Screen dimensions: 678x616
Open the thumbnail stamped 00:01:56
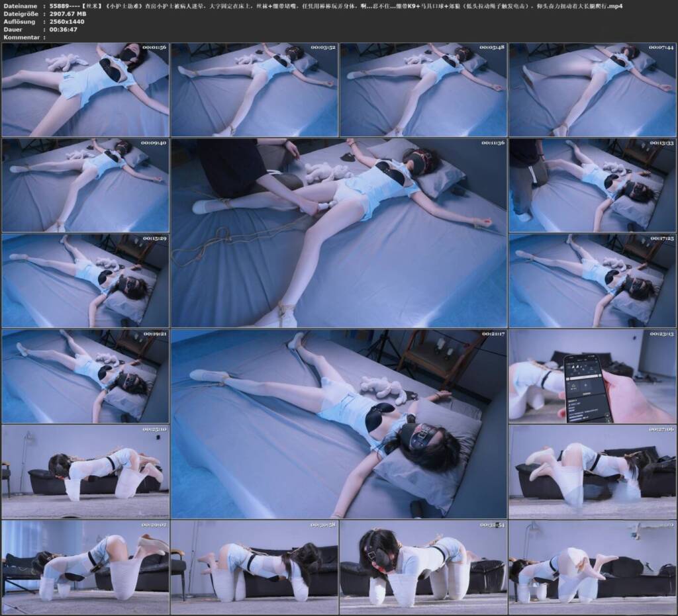coord(85,90)
